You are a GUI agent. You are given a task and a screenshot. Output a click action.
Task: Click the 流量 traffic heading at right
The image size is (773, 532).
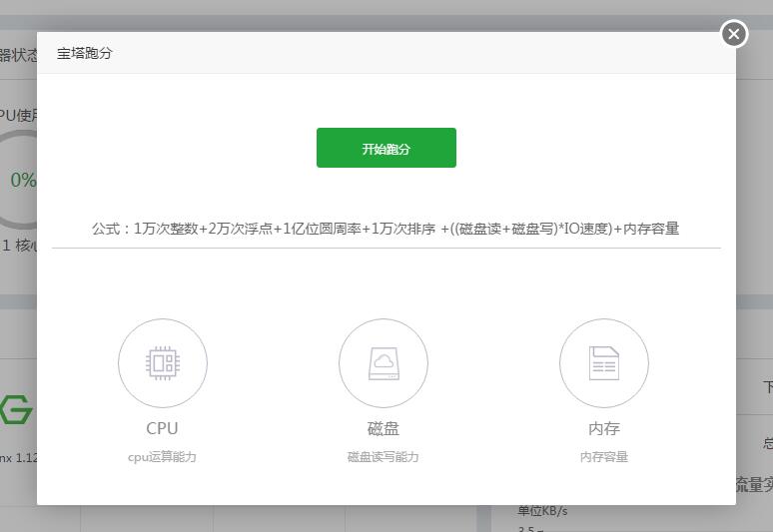pos(754,485)
